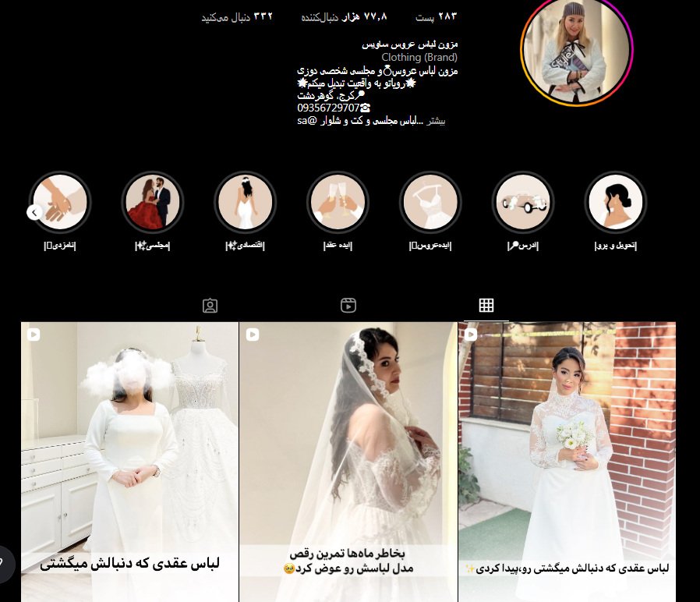Open the آدرس highlight story
The width and height of the screenshot is (700, 602).
point(523,201)
